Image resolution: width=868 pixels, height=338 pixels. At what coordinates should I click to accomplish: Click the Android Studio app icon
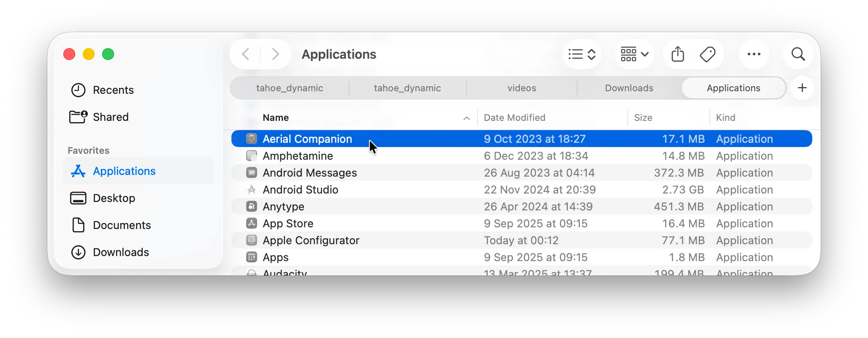252,189
